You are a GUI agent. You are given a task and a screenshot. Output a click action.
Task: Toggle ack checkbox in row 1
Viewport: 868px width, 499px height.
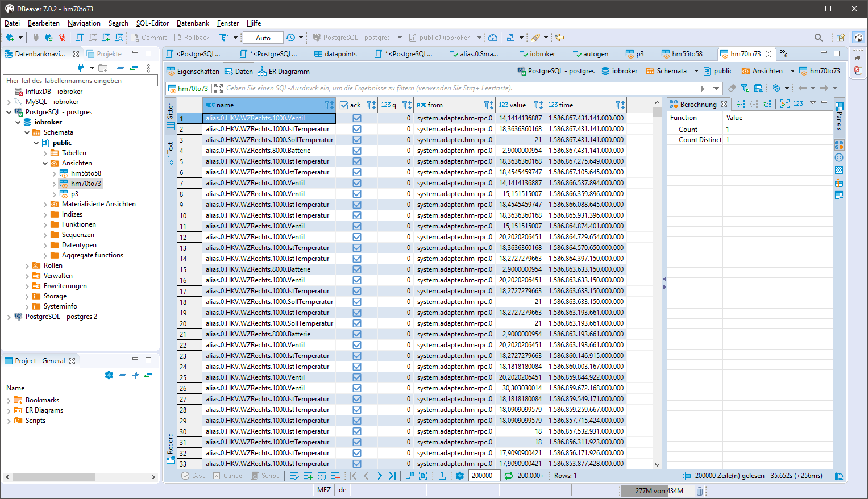357,118
